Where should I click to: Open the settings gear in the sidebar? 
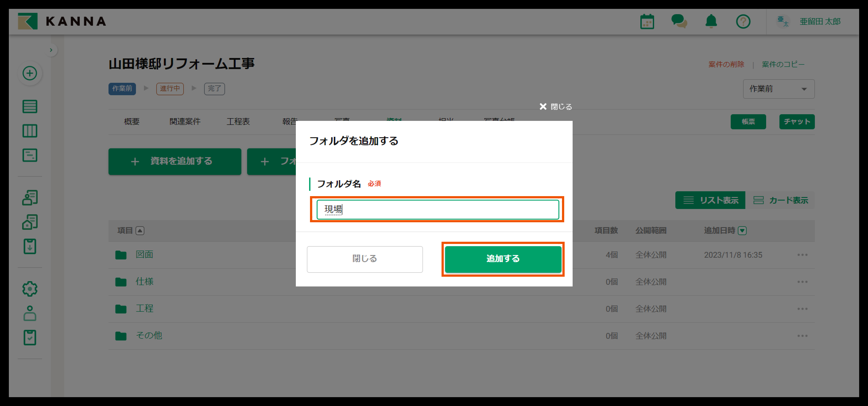[x=30, y=289]
